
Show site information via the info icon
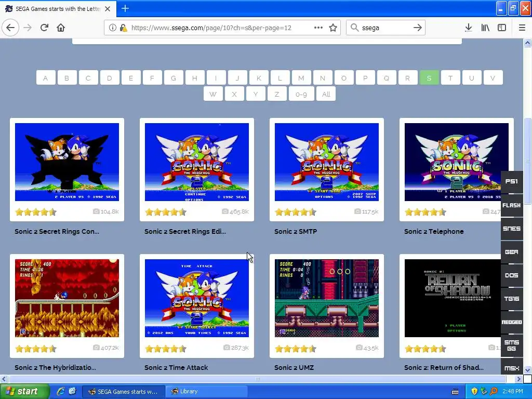click(x=112, y=28)
